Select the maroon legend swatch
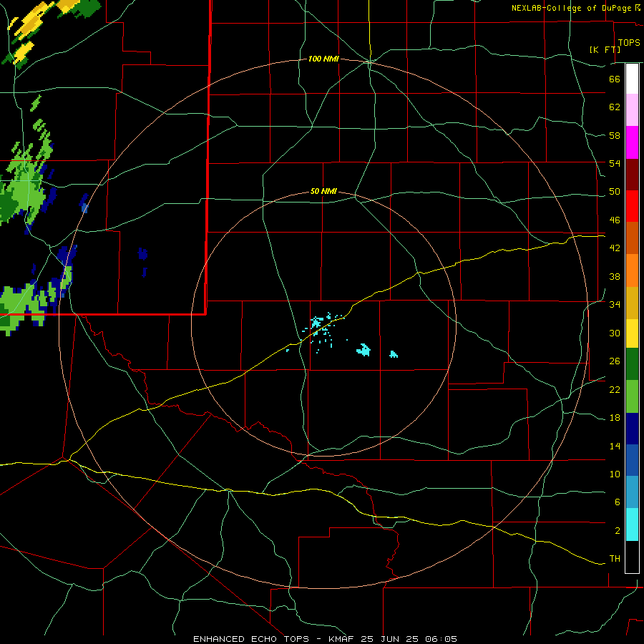Image resolution: width=644 pixels, height=644 pixels. (x=632, y=175)
